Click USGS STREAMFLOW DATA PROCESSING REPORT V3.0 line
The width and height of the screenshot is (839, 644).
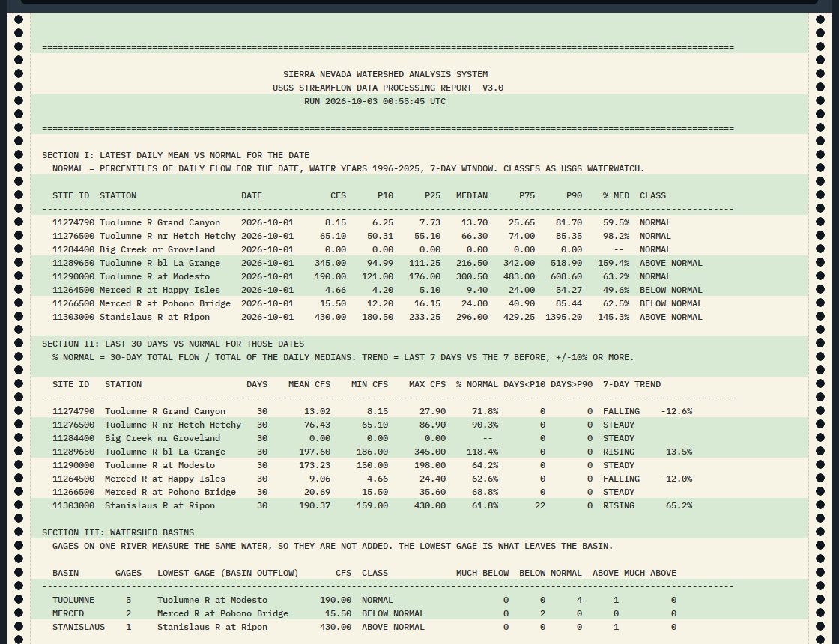[x=388, y=88]
